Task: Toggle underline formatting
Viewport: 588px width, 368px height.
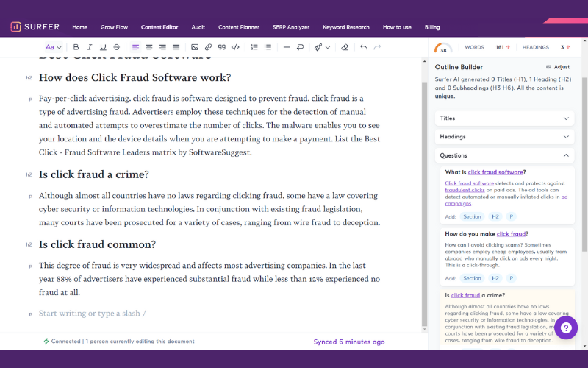Action: click(103, 47)
